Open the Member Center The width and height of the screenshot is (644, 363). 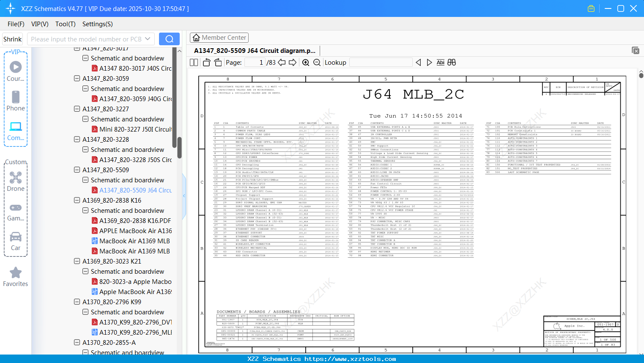(219, 38)
